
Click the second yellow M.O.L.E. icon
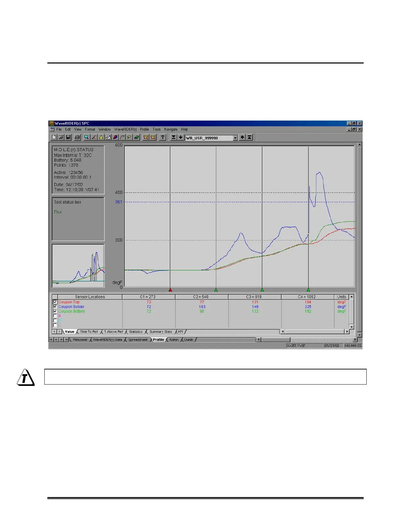pos(153,137)
